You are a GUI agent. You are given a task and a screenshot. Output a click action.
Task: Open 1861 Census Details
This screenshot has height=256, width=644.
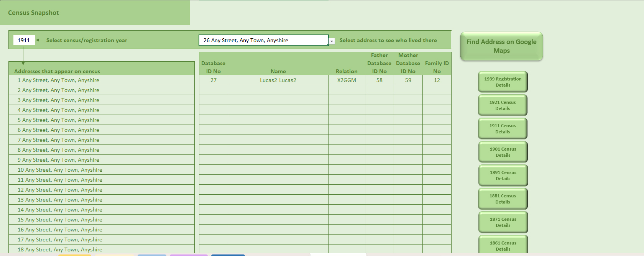503,246
